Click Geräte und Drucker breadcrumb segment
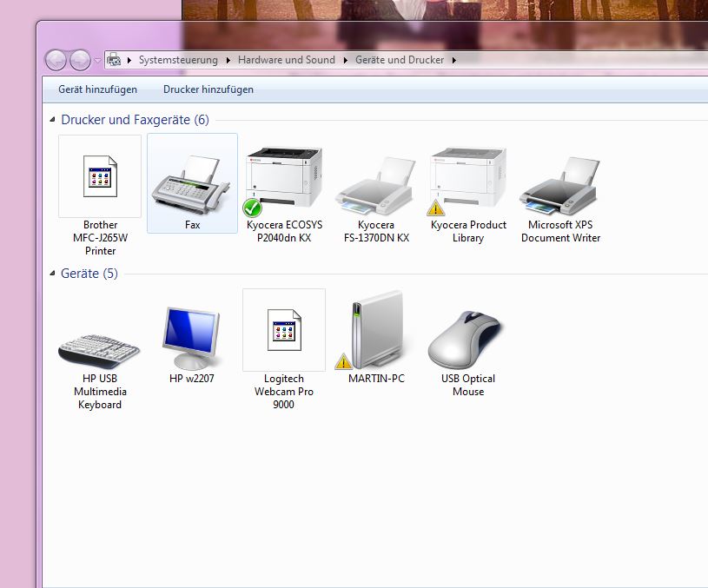This screenshot has width=708, height=588. coord(399,60)
